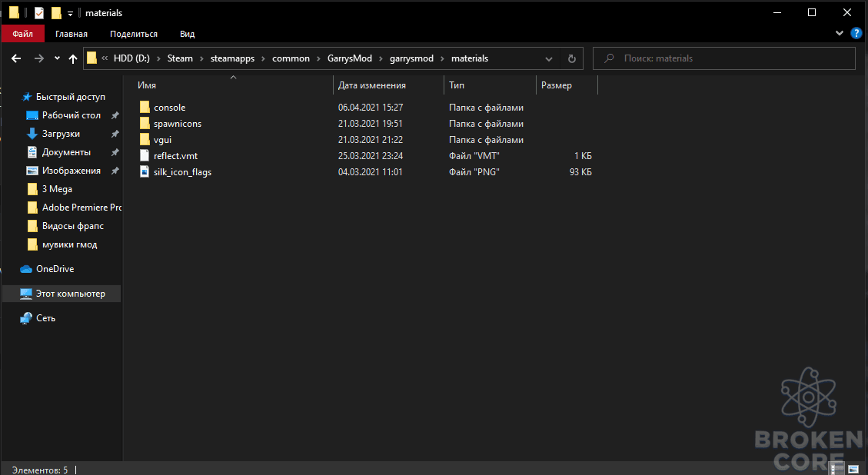Expand the recent locations dropdown arrow
Screen dimensions: 868x475
pos(57,58)
